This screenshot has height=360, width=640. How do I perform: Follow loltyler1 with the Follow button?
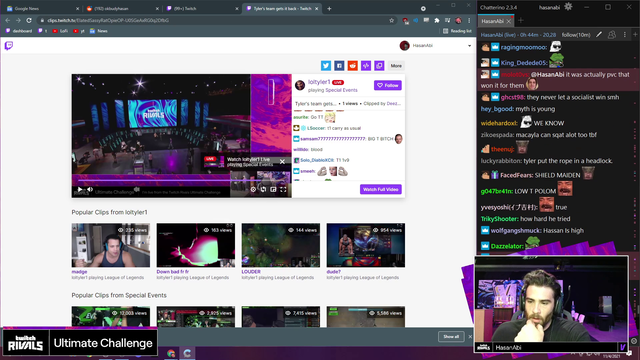[388, 85]
